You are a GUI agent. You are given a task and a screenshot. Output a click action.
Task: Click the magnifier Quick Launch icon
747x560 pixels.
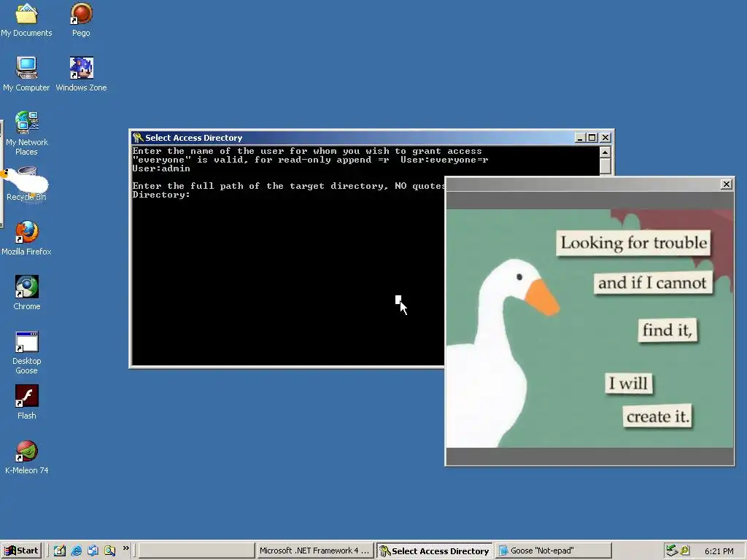(109, 551)
